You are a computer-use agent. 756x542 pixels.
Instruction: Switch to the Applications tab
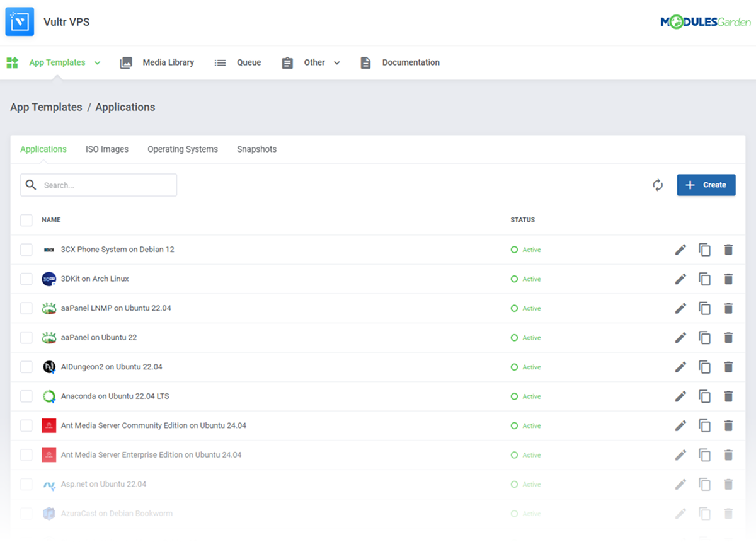point(43,149)
